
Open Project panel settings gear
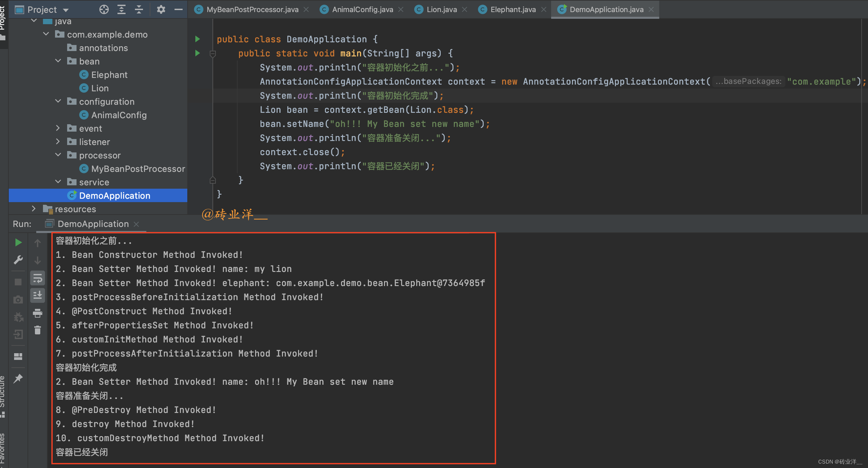tap(161, 9)
